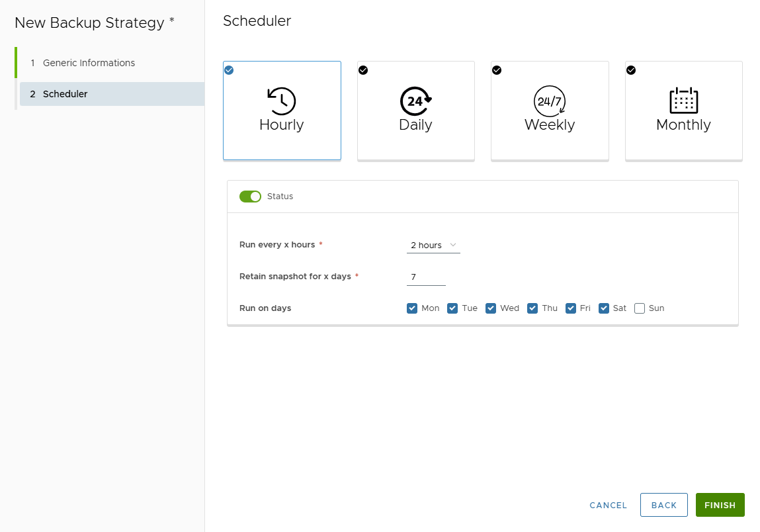
Task: Cancel the new backup strategy
Action: [608, 505]
